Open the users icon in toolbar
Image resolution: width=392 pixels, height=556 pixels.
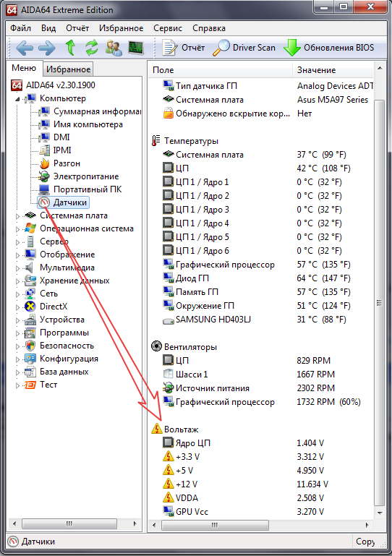(114, 48)
